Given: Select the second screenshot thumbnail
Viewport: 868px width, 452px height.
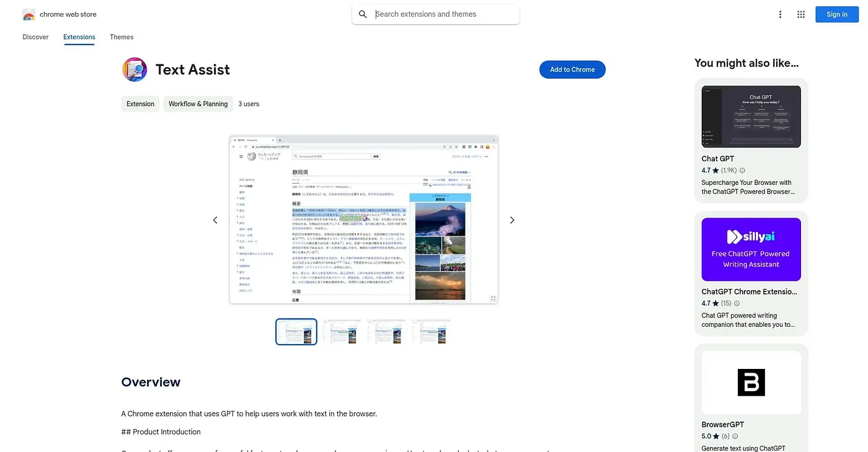Looking at the screenshot, I should tap(342, 332).
